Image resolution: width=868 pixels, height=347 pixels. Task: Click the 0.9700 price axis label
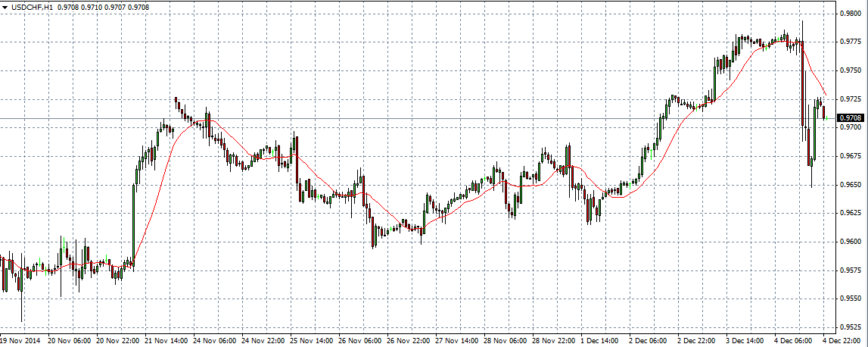[x=850, y=127]
